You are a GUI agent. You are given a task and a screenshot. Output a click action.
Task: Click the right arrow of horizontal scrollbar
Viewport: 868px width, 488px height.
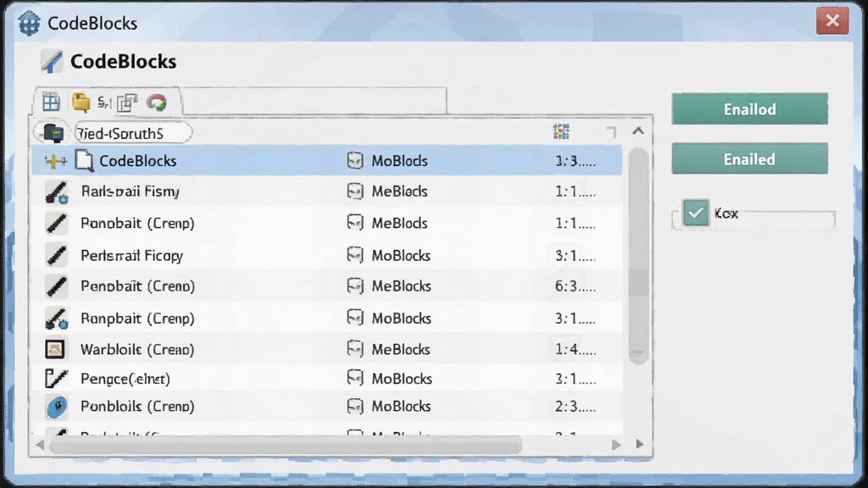click(x=615, y=444)
